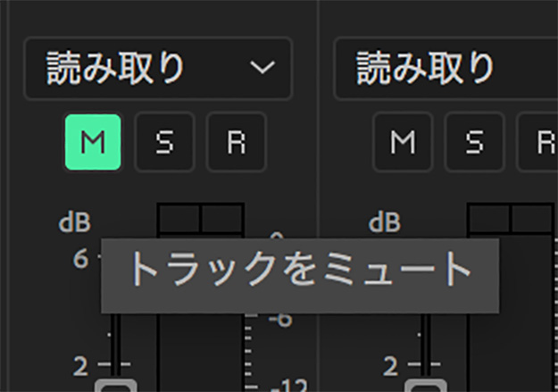Click the first track's volume fader handle
This screenshot has width=558, height=392.
click(x=114, y=386)
